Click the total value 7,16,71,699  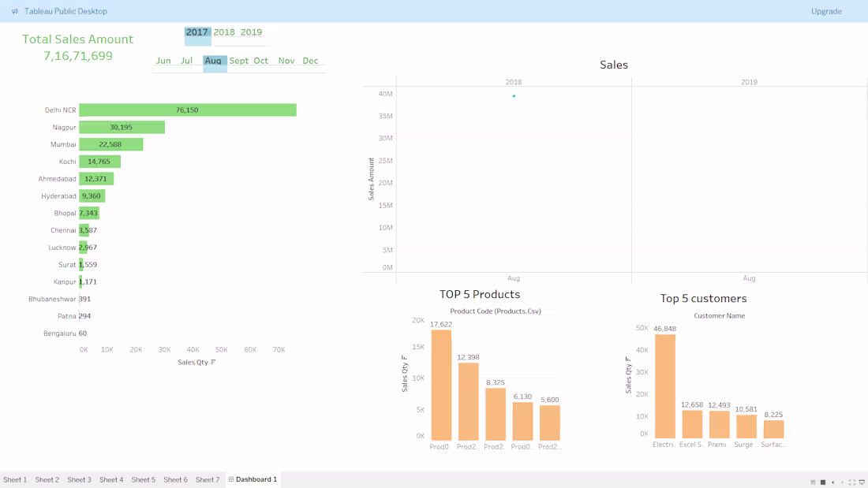tap(78, 56)
